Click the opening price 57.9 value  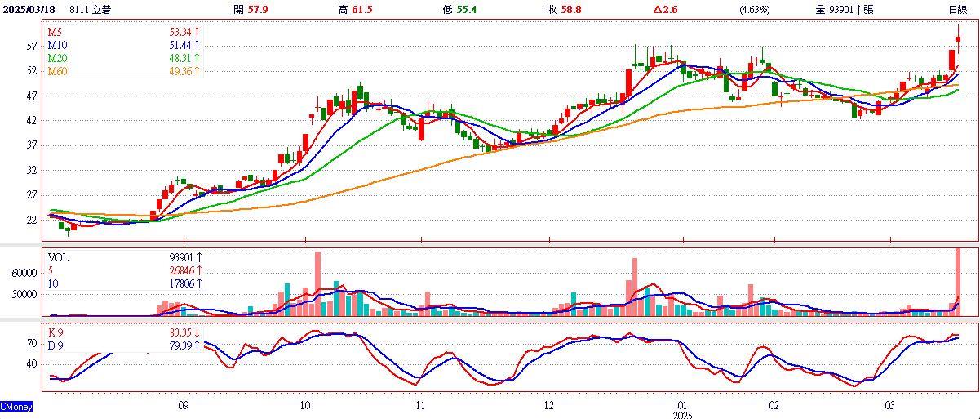pyautogui.click(x=258, y=9)
